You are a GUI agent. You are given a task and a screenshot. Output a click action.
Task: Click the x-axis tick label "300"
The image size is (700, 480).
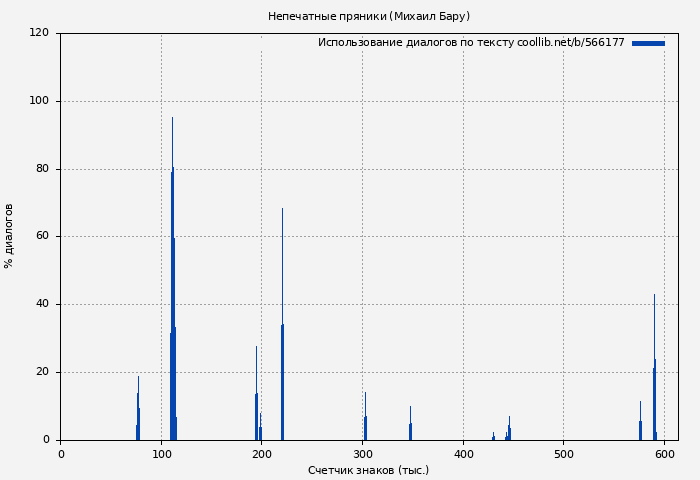[x=362, y=454]
